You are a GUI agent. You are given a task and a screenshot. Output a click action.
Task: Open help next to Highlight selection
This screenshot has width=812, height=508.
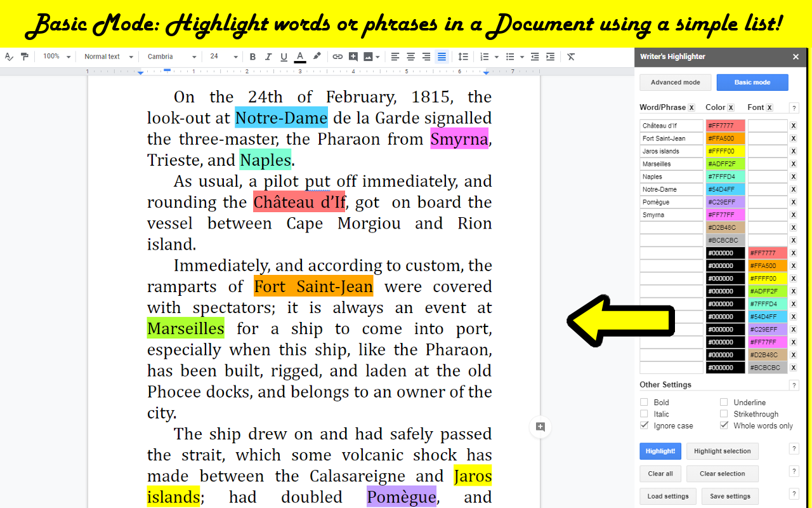pos(794,449)
